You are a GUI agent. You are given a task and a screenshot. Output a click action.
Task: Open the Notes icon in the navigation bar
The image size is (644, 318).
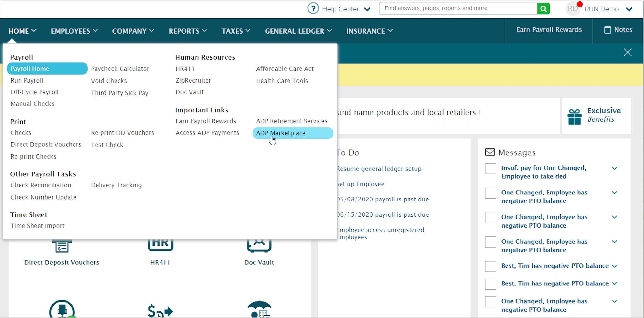[608, 30]
